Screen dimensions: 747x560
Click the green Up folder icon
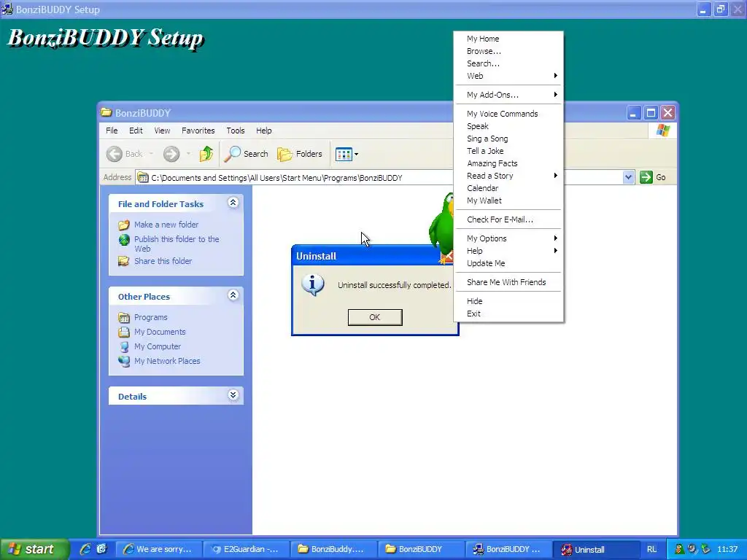206,154
